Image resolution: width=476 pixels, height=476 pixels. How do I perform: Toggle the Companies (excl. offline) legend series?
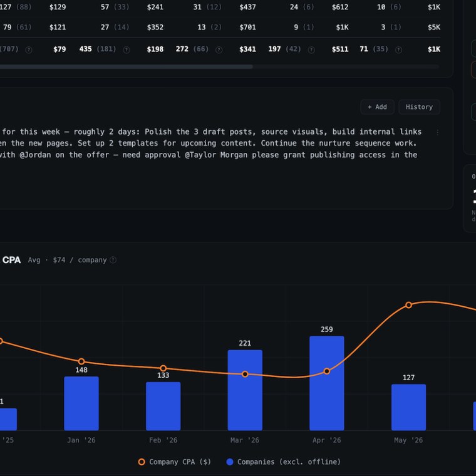click(x=284, y=462)
